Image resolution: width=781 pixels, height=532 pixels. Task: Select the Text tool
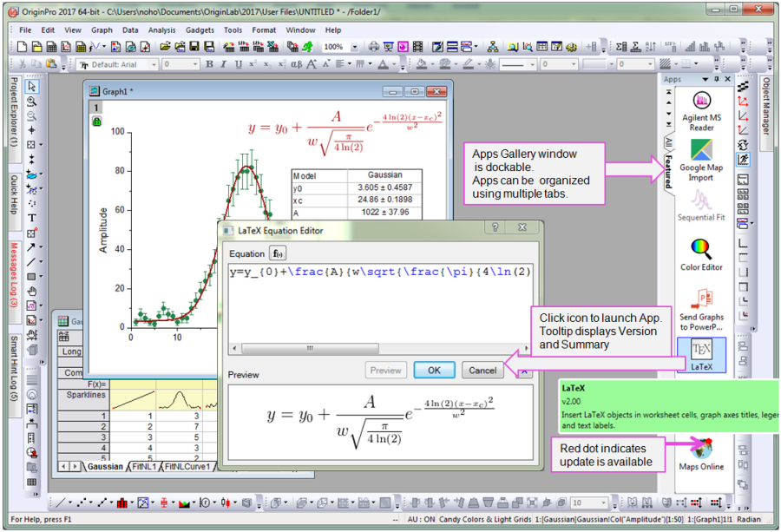(32, 218)
